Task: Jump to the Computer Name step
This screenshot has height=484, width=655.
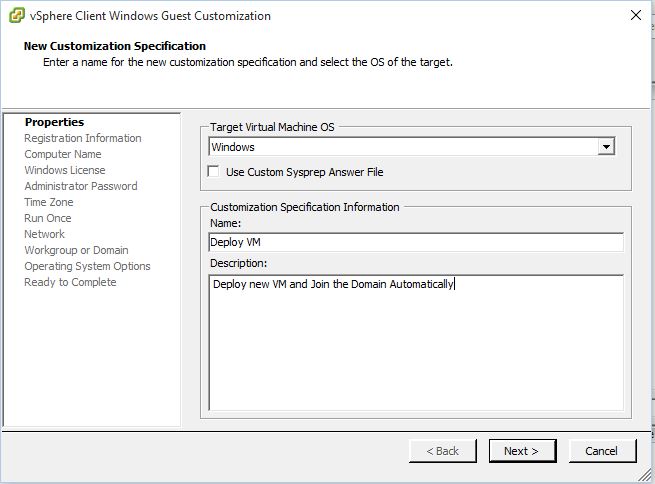Action: coord(63,154)
